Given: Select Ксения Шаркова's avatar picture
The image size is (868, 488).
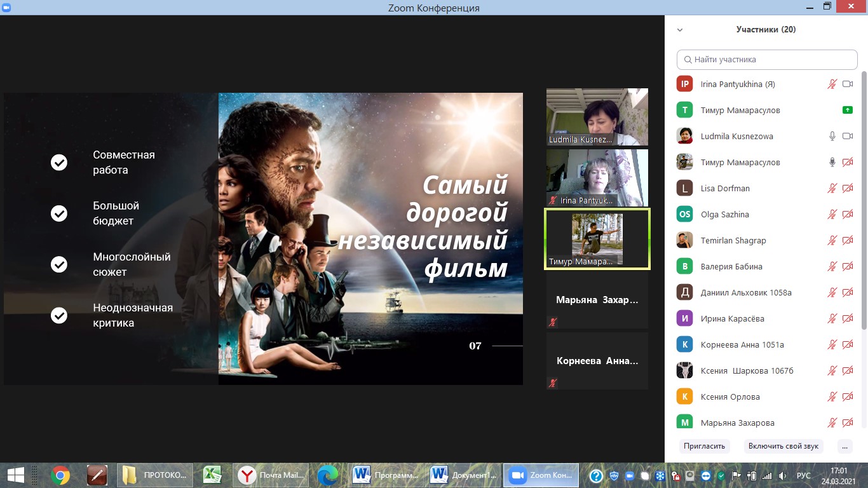Looking at the screenshot, I should click(684, 370).
